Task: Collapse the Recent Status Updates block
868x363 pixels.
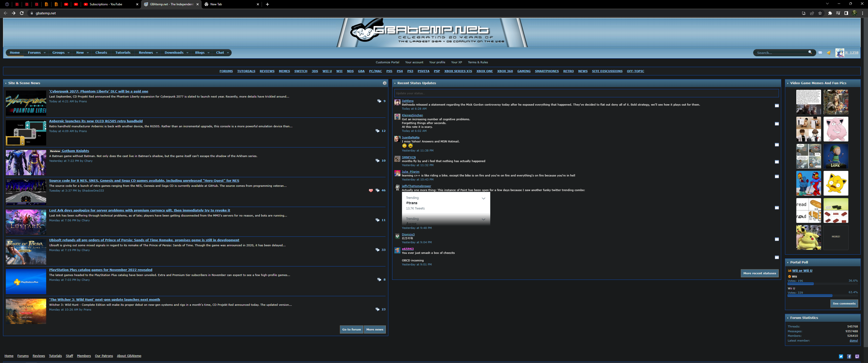Action: click(395, 83)
